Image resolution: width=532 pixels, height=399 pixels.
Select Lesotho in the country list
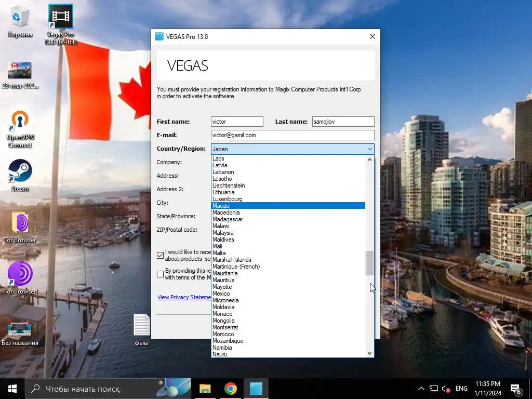coord(288,179)
